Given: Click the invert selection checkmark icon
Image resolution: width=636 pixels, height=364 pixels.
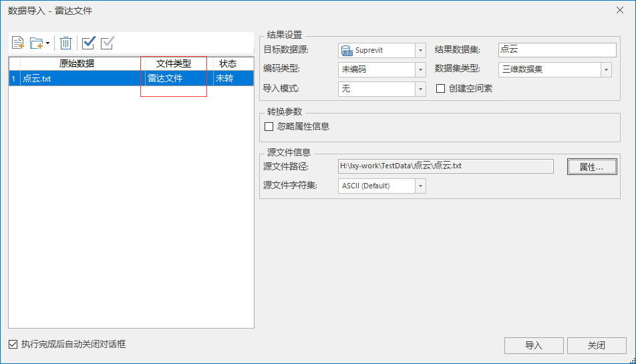Looking at the screenshot, I should pyautogui.click(x=108, y=43).
